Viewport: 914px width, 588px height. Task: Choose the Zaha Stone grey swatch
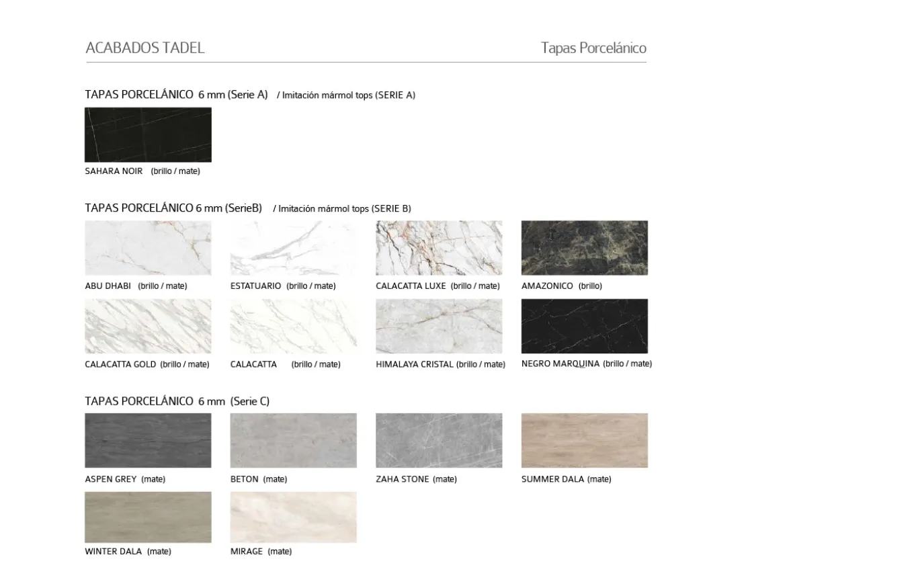439,441
